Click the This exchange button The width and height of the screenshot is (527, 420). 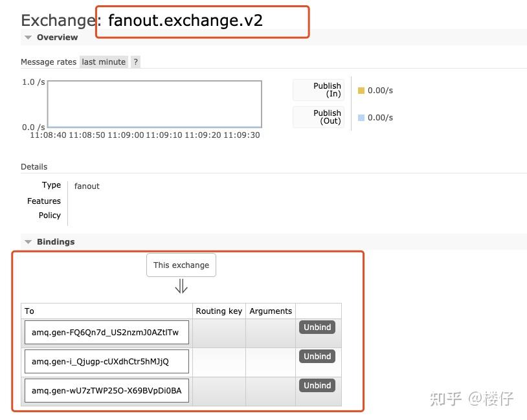click(181, 265)
